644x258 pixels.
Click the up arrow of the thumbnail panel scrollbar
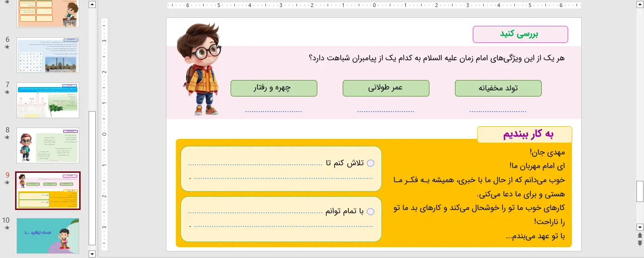(x=92, y=5)
